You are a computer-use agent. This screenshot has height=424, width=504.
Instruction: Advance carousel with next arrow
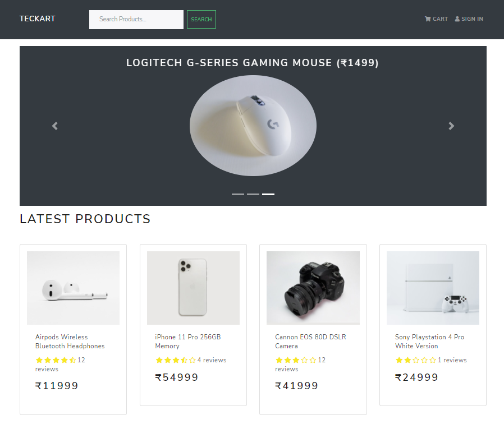click(451, 126)
